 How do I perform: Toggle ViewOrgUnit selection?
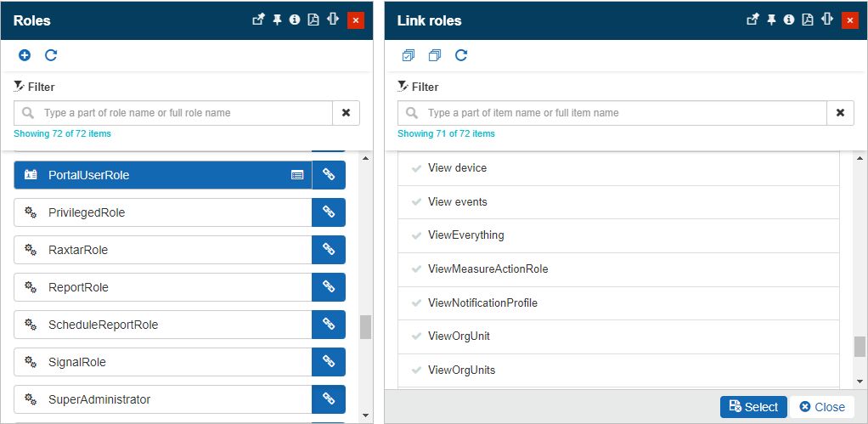[459, 336]
